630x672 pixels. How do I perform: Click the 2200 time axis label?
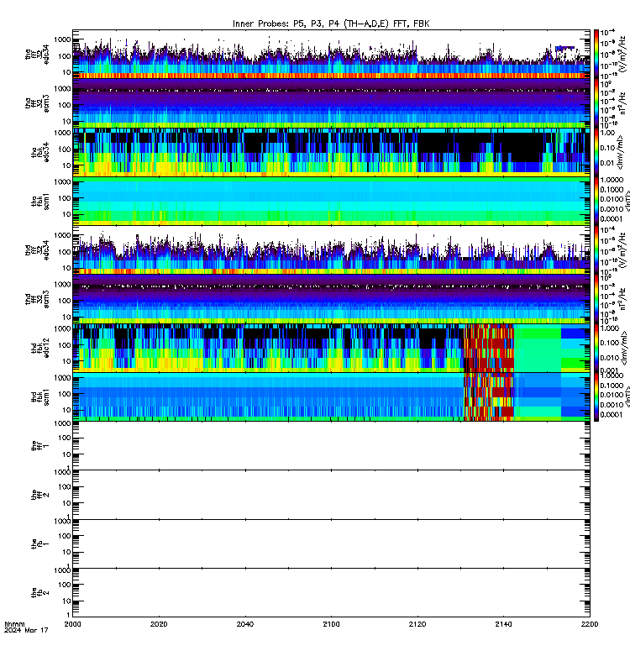590,624
